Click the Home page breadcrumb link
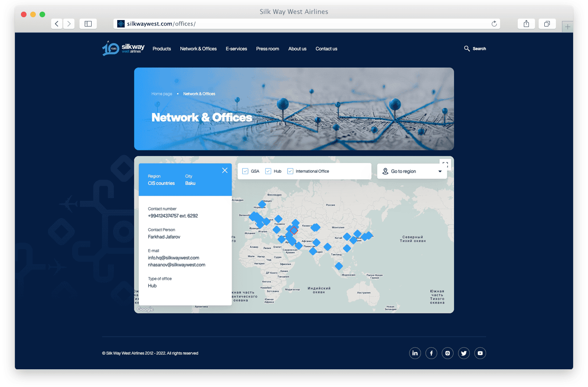The height and width of the screenshot is (387, 588). click(x=162, y=94)
